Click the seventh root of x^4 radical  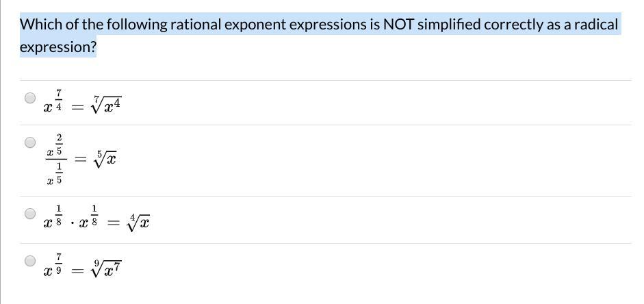coord(107,105)
